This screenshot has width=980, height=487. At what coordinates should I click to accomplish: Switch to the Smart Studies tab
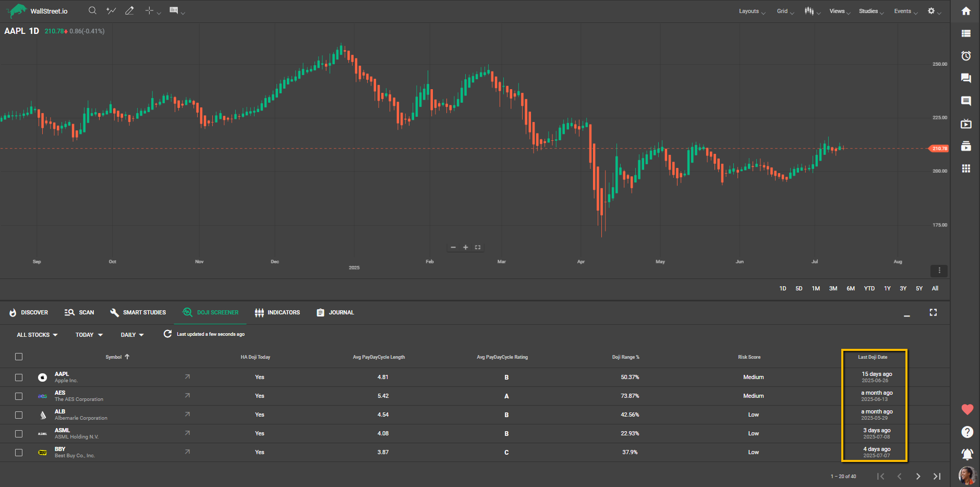[x=138, y=312]
